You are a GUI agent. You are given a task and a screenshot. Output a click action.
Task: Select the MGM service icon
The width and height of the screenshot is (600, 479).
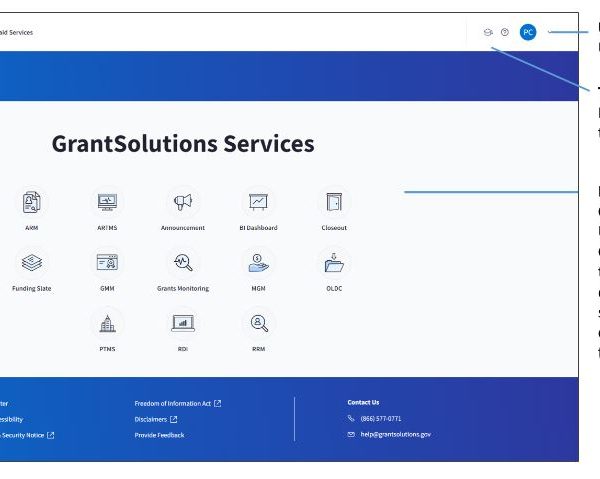258,264
